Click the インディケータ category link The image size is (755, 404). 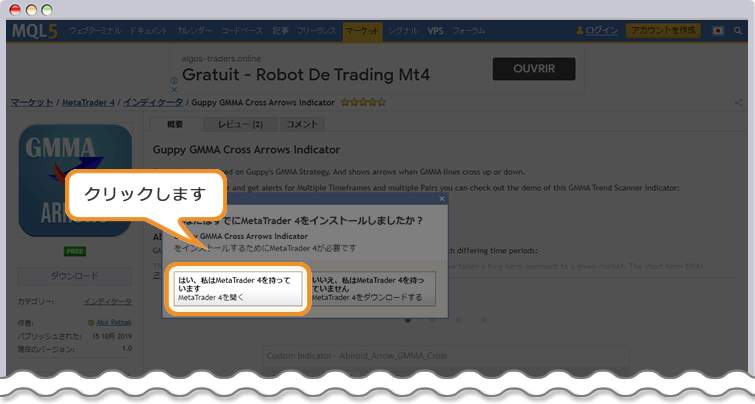[x=107, y=301]
